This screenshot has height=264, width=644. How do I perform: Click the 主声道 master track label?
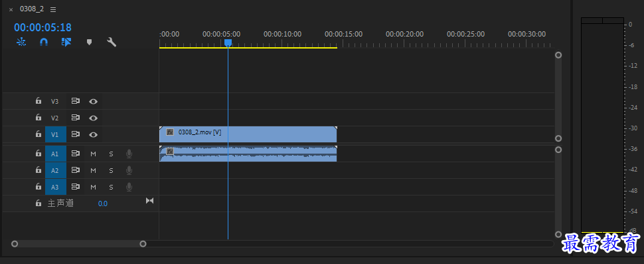[x=60, y=203]
